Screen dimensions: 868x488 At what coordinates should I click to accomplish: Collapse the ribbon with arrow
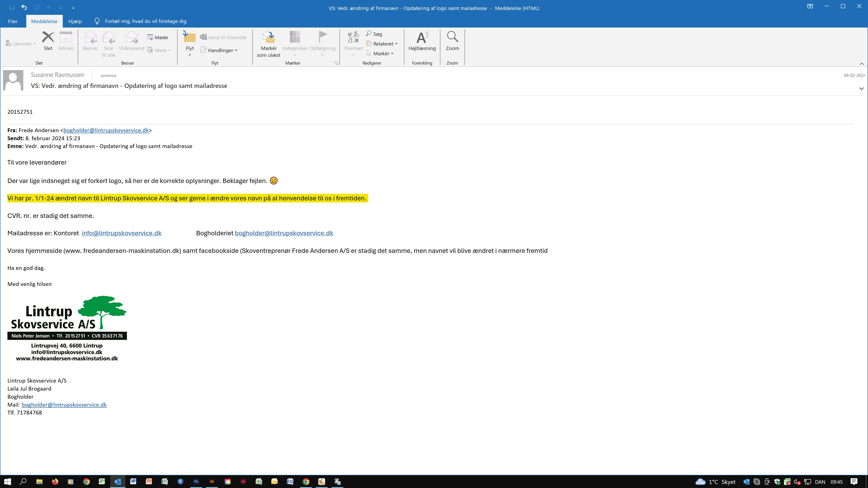(x=862, y=64)
